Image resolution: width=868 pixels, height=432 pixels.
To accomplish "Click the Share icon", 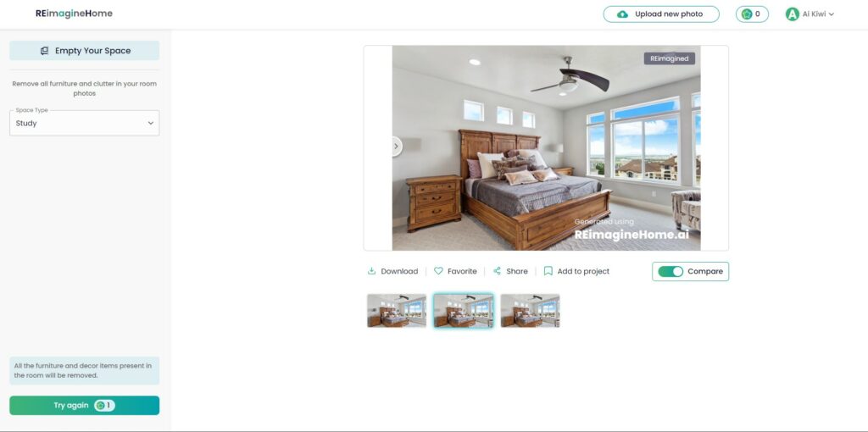I will pyautogui.click(x=497, y=271).
